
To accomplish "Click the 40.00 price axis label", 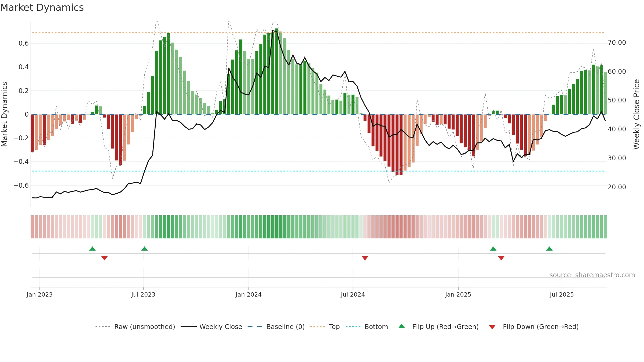I will 617,129.
